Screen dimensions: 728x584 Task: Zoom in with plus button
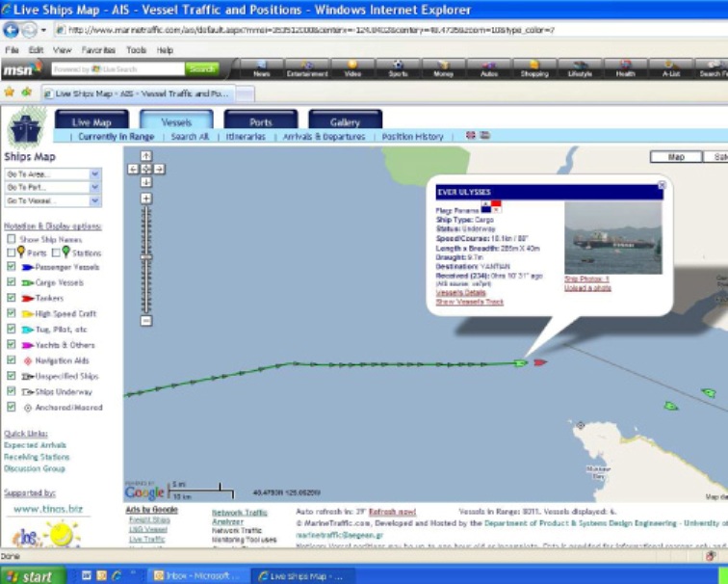[x=146, y=199]
